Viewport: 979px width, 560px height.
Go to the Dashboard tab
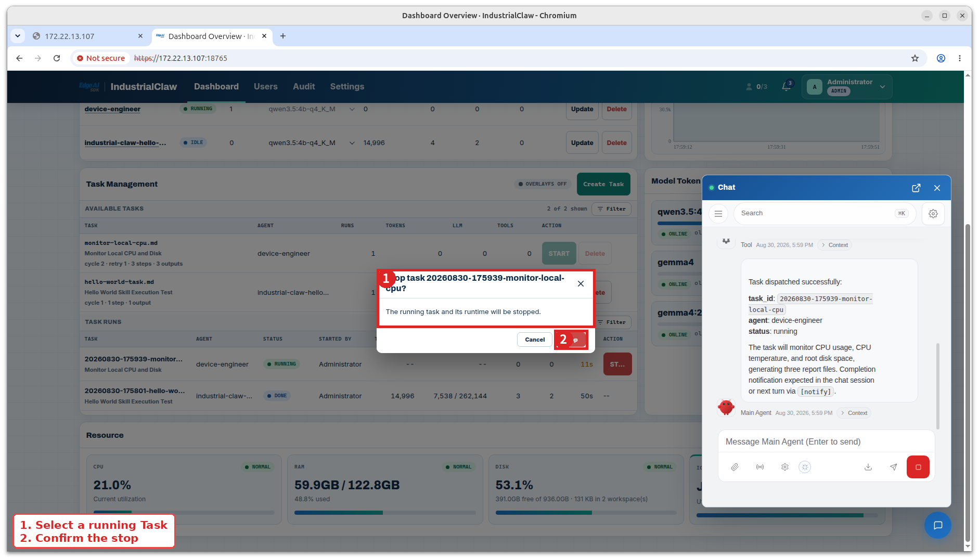[x=216, y=86]
